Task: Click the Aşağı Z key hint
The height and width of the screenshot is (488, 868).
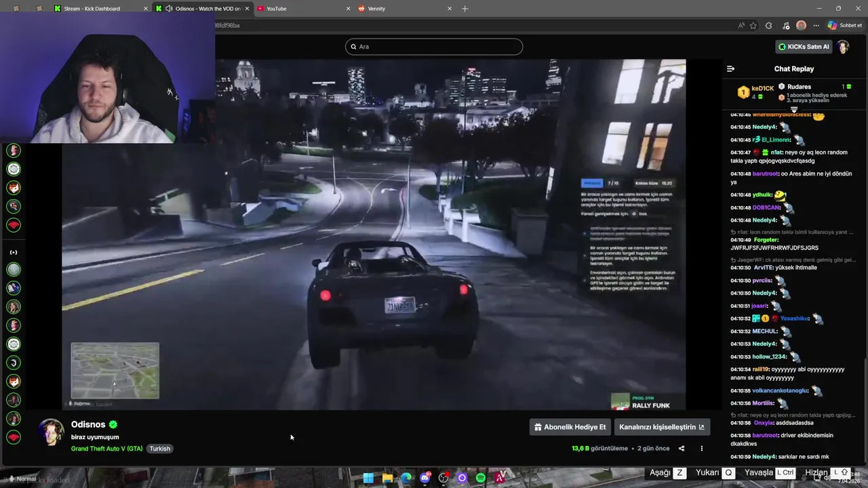Action: (668, 472)
